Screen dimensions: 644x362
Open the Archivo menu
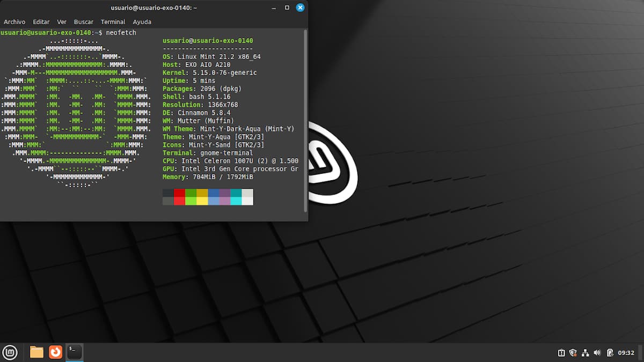14,22
